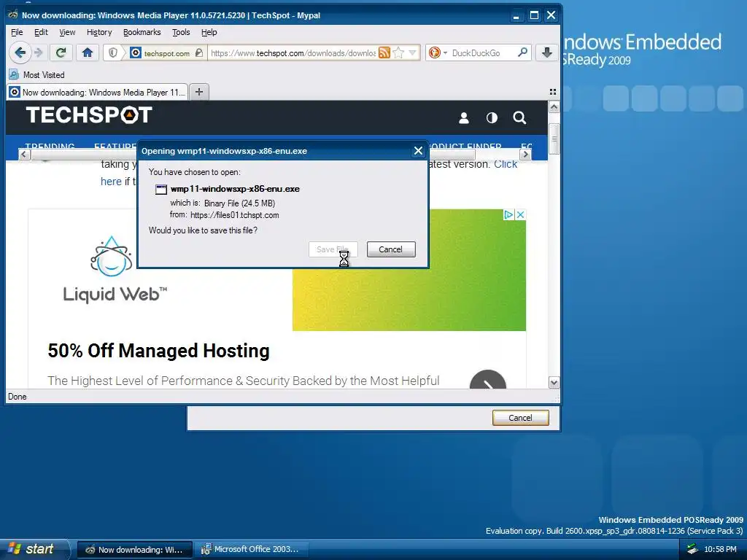
Task: Click the TechSpot logo
Action: (89, 114)
